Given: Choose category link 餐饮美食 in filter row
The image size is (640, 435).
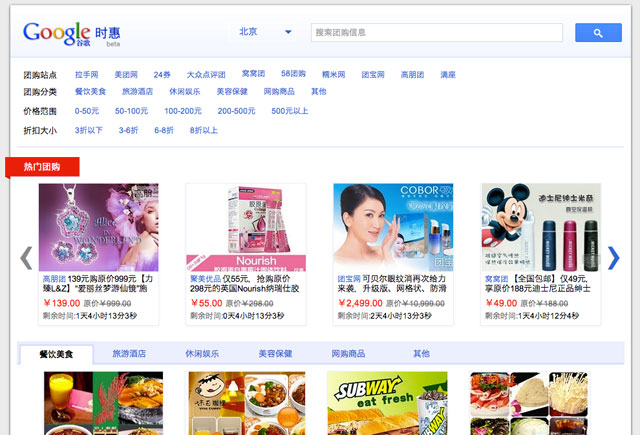Looking at the screenshot, I should tap(90, 91).
